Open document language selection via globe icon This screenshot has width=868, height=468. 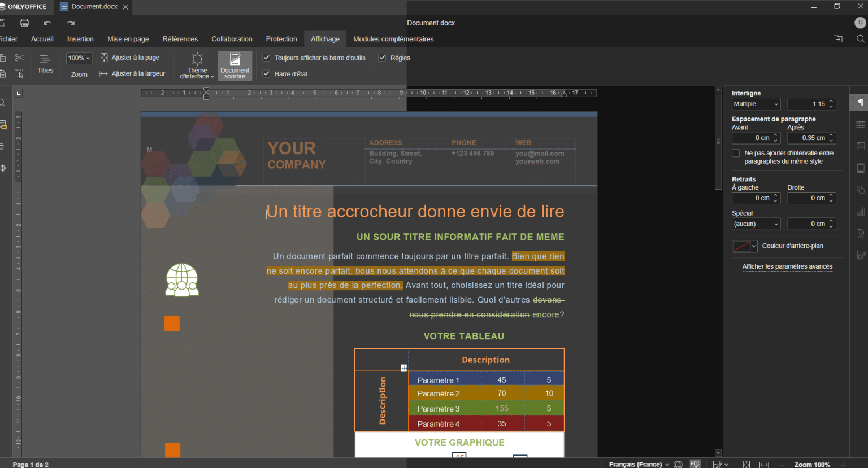tap(678, 464)
